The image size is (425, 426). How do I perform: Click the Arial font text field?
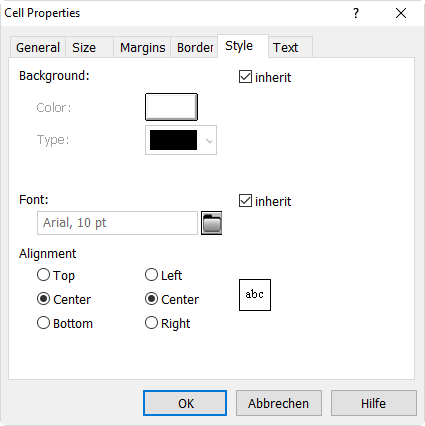117,223
